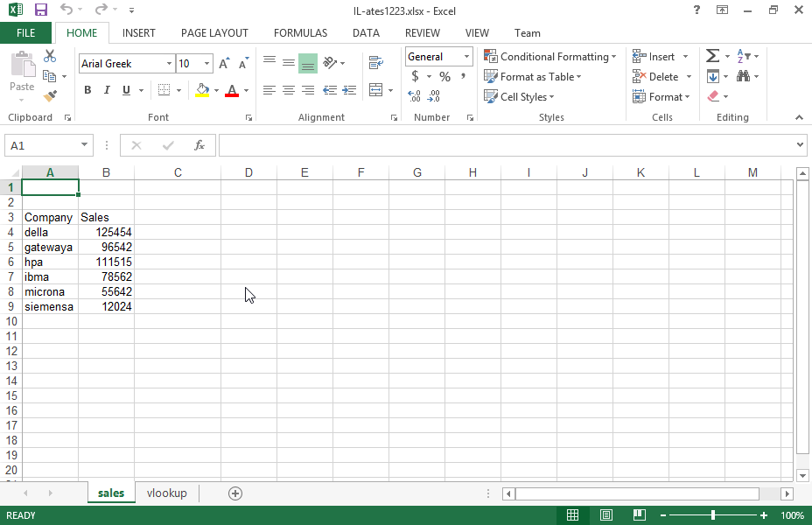The image size is (812, 525).
Task: Decrease font size with smaller A icon
Action: tap(243, 63)
